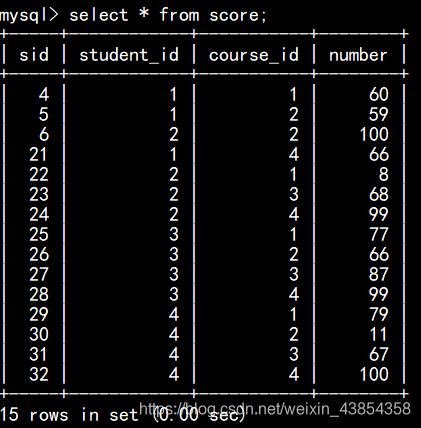The image size is (421, 428).
Task: Click sid value 28
Action: [39, 294]
